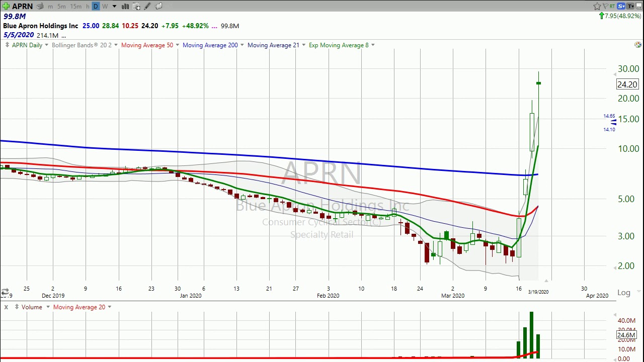
Task: Click the reorder arrows beside APRN Daily
Action: [x=7, y=45]
